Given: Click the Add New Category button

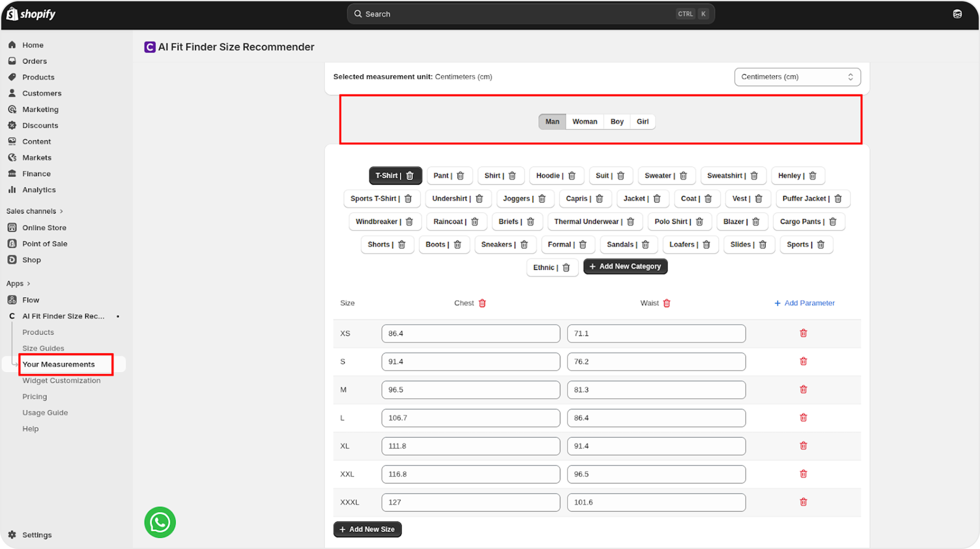Looking at the screenshot, I should (x=625, y=266).
